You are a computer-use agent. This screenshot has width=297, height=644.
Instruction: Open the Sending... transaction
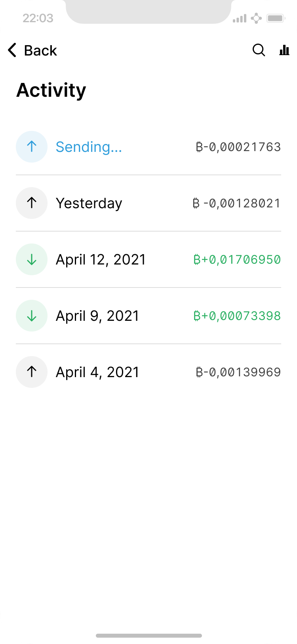pyautogui.click(x=89, y=147)
